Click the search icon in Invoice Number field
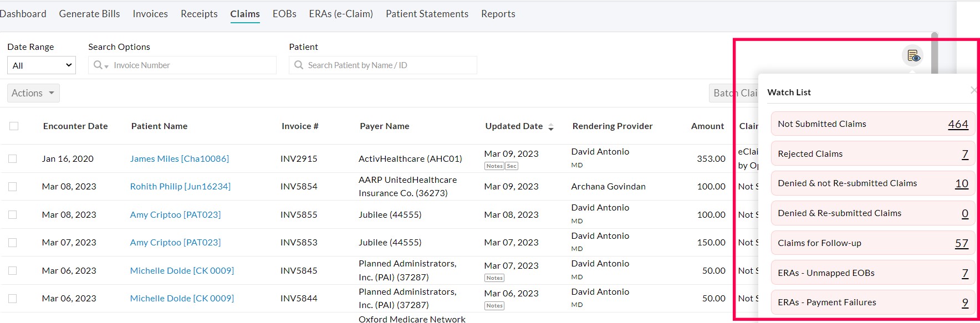 (x=98, y=65)
